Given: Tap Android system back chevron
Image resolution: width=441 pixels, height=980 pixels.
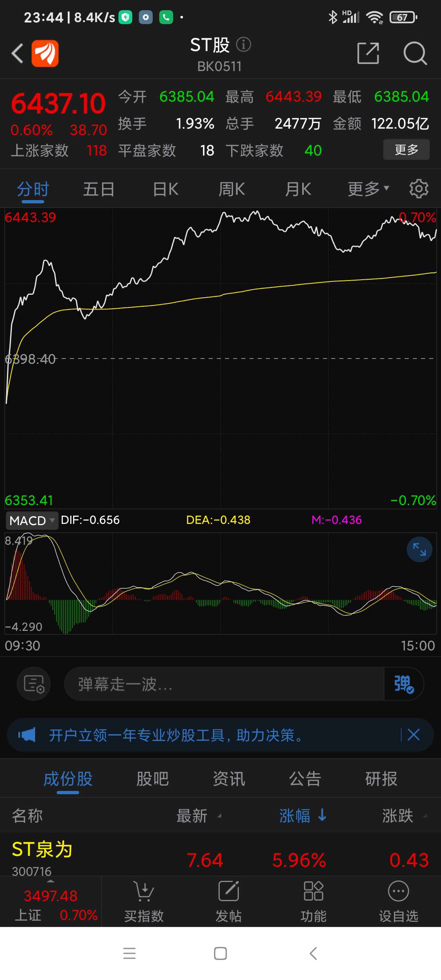Looking at the screenshot, I should tap(313, 953).
